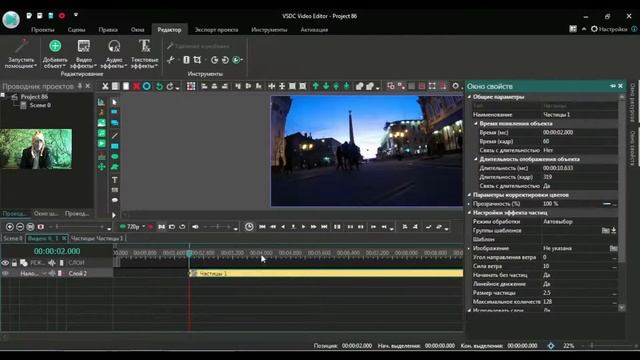Click the crop tool icon in ribbon
640x360 pixels.
tap(197, 60)
